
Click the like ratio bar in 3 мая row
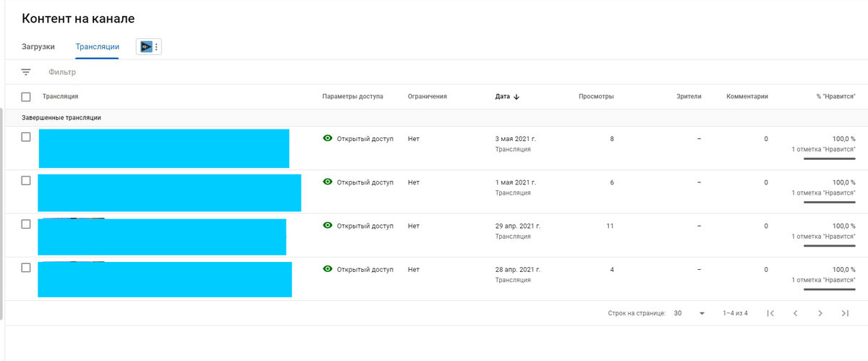pyautogui.click(x=830, y=159)
